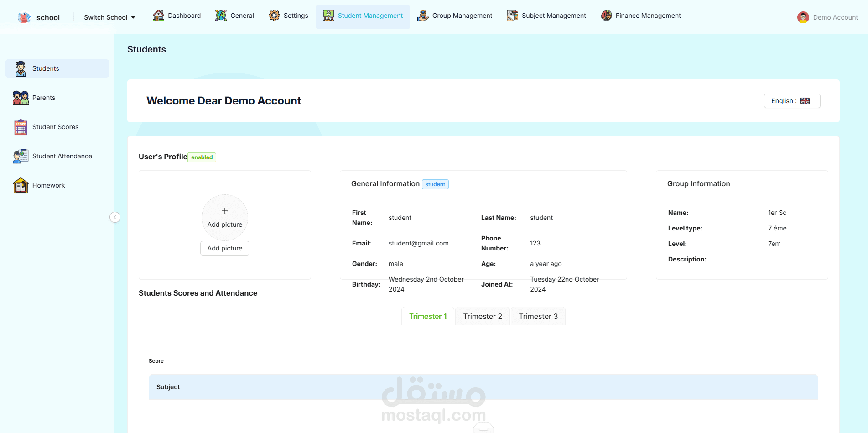Open the Dashboard house icon

(158, 16)
